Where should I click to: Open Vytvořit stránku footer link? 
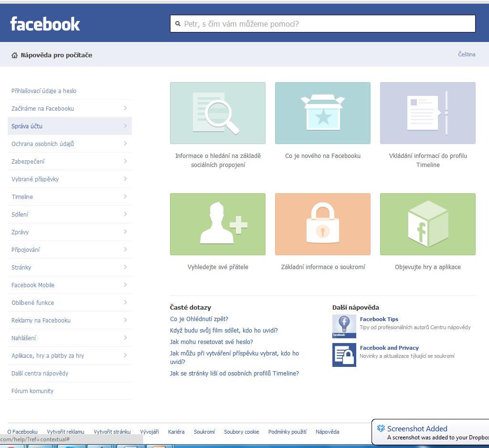click(x=112, y=432)
